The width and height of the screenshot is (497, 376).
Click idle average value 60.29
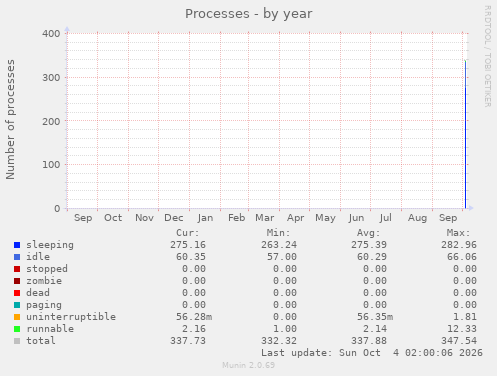pyautogui.click(x=372, y=257)
